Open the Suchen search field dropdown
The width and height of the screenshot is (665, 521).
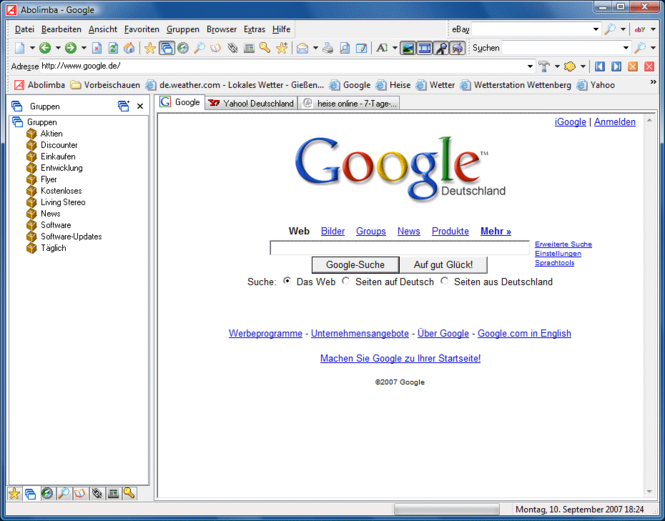tap(626, 48)
